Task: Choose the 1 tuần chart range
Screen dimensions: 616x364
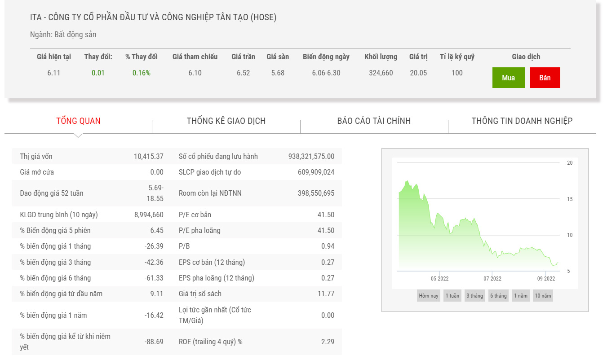Action: (452, 296)
